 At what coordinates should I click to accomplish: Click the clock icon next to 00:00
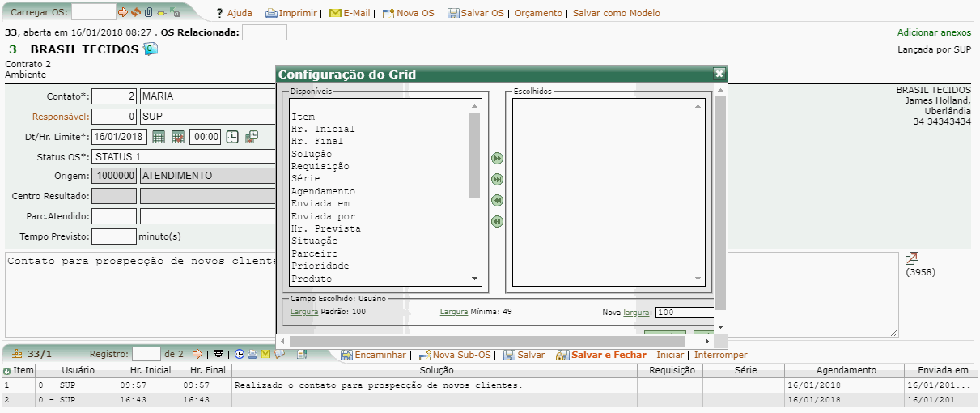click(x=232, y=137)
